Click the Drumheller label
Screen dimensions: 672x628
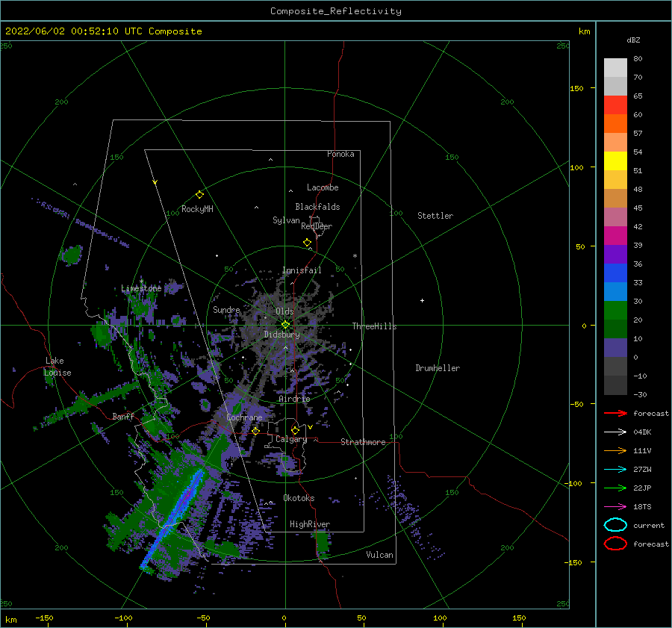click(x=438, y=368)
